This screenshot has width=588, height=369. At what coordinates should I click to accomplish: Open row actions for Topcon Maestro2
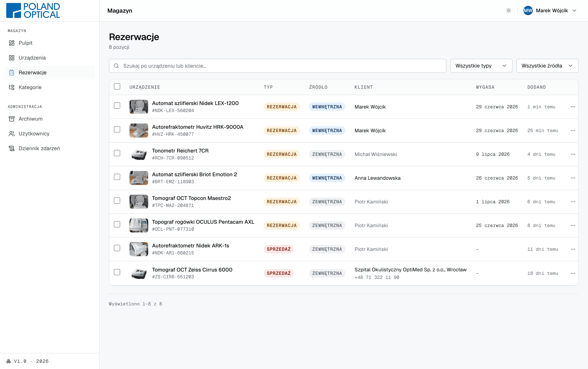coord(573,202)
